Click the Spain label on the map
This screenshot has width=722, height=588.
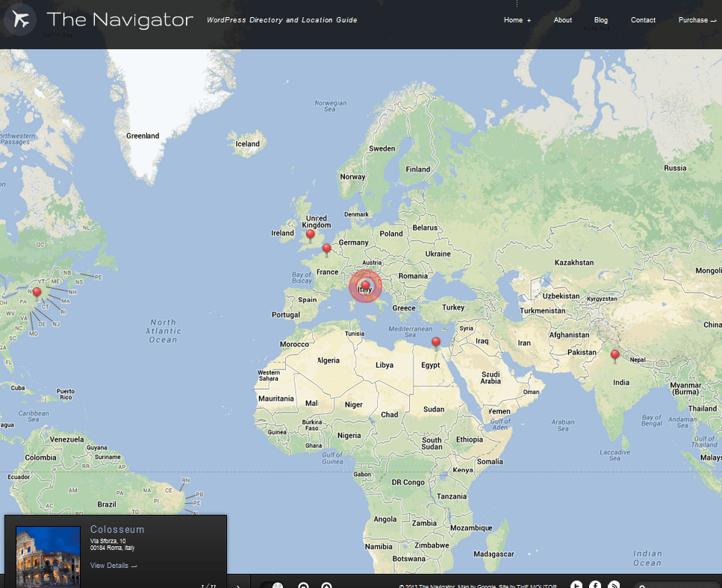[307, 300]
